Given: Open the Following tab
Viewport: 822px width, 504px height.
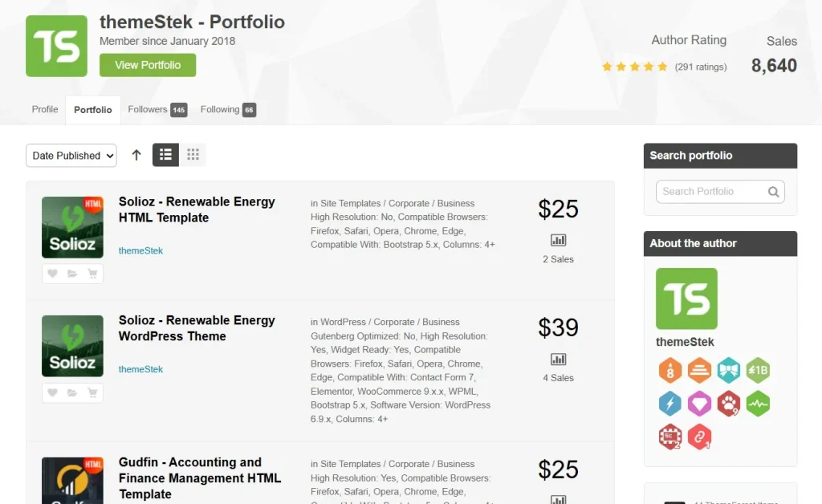Looking at the screenshot, I should (228, 110).
